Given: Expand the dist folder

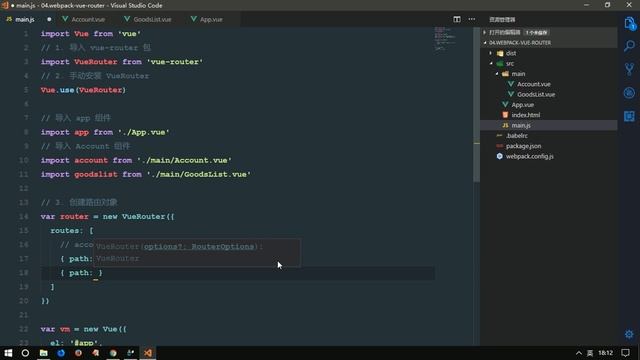Looking at the screenshot, I should [491, 53].
